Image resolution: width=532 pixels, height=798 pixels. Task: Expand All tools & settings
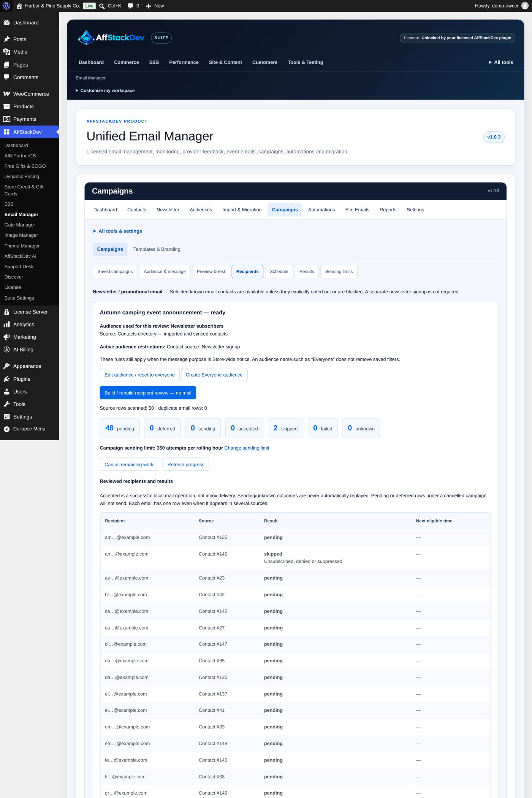(x=117, y=231)
